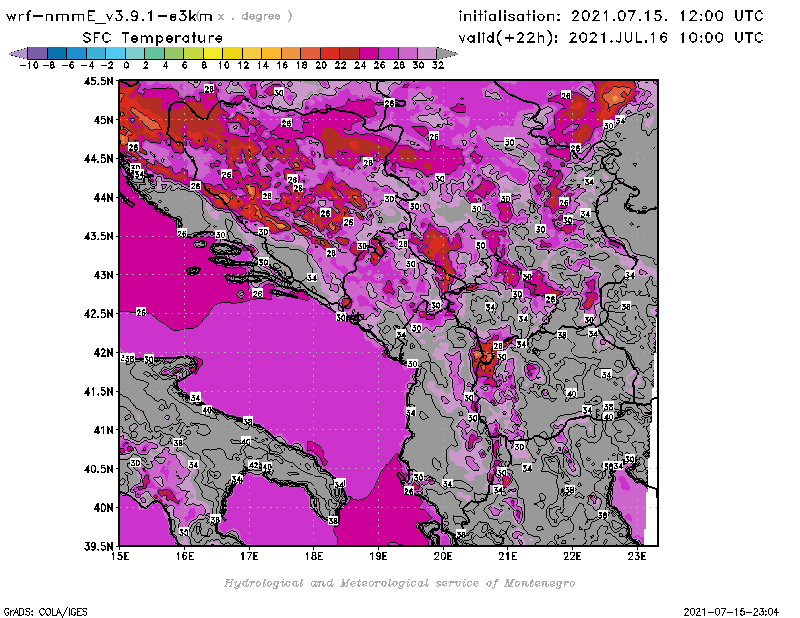Choose the legend swatch between 18 and 20

(310, 53)
